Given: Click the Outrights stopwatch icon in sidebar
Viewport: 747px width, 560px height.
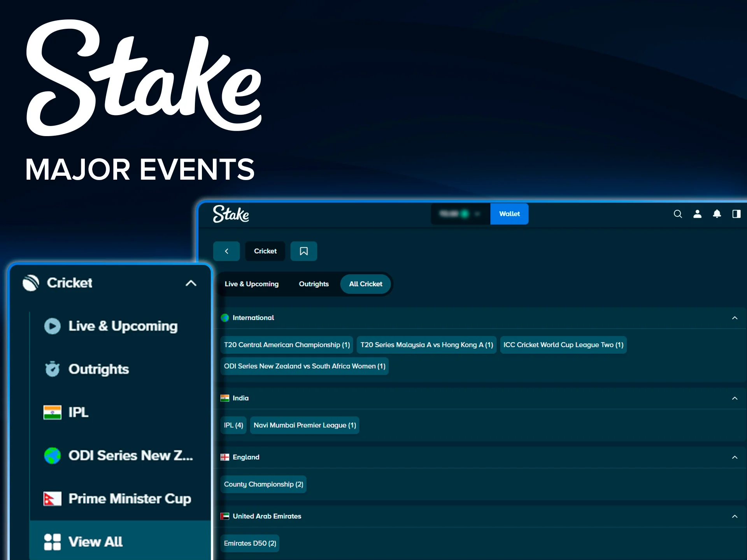Looking at the screenshot, I should pos(52,369).
